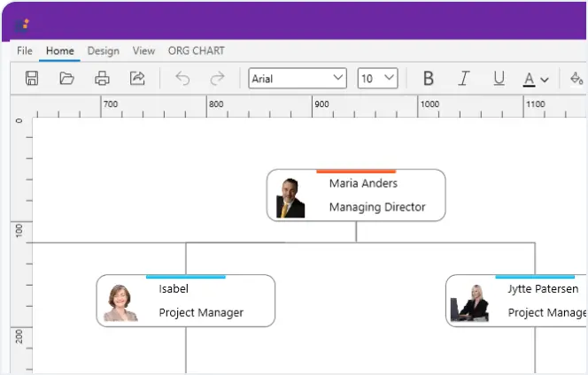The image size is (588, 375).
Task: Open the File menu
Action: pos(25,50)
